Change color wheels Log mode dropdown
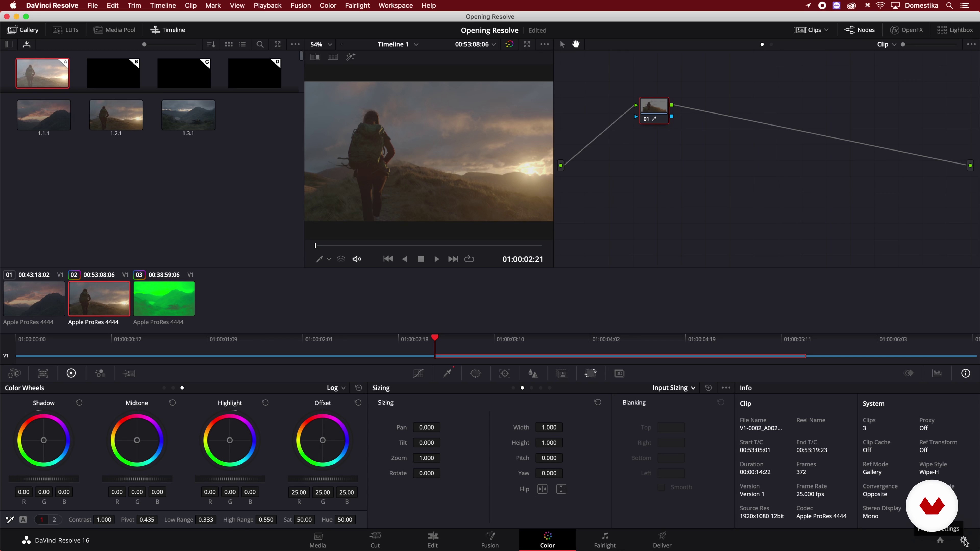This screenshot has width=980, height=551. click(336, 388)
